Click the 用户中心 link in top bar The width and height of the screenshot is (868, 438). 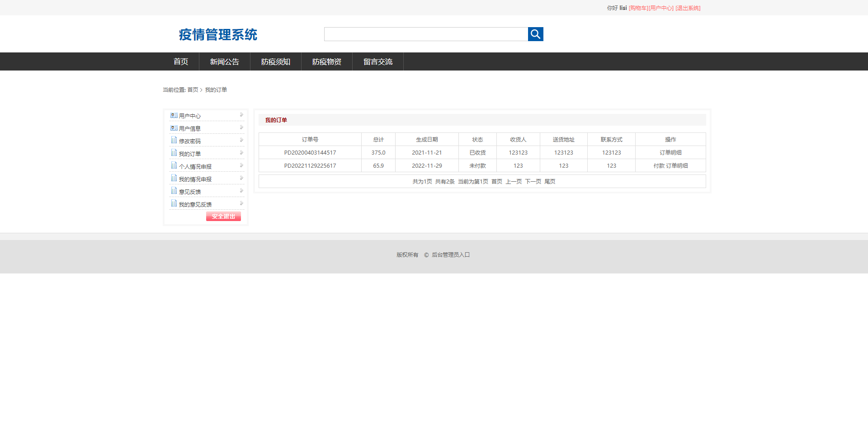pos(661,8)
